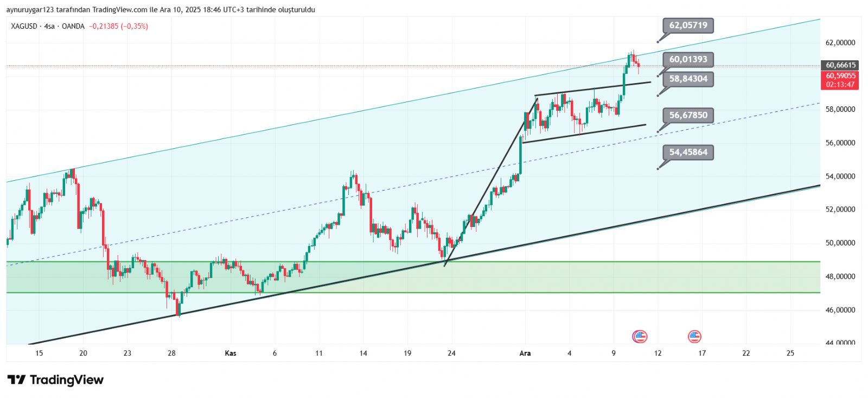Click the red 60,59055 current price tag
868x398 pixels.
(840, 76)
